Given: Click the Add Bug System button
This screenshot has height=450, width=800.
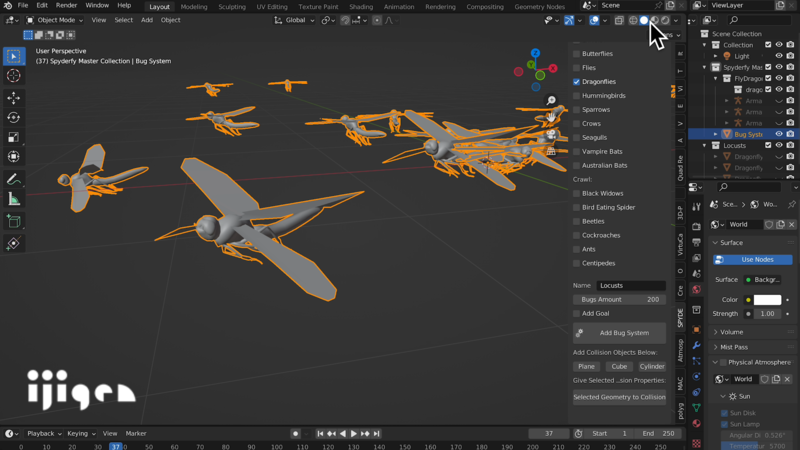Looking at the screenshot, I should [x=619, y=333].
